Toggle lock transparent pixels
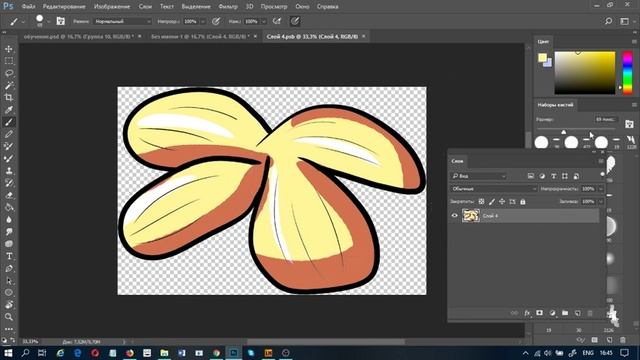The width and height of the screenshot is (640, 360). pyautogui.click(x=482, y=202)
